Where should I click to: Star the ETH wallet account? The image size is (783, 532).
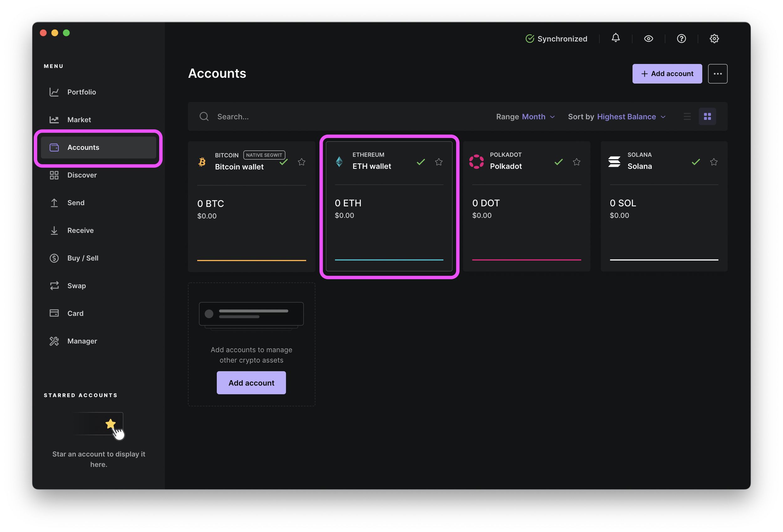coord(439,162)
